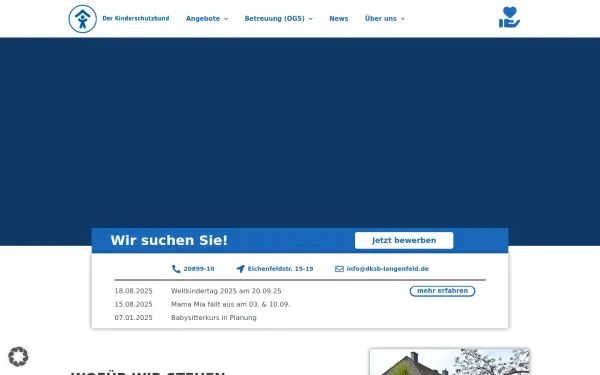600x375 pixels.
Task: Click the phone icon beside 20899-10
Action: pyautogui.click(x=176, y=269)
